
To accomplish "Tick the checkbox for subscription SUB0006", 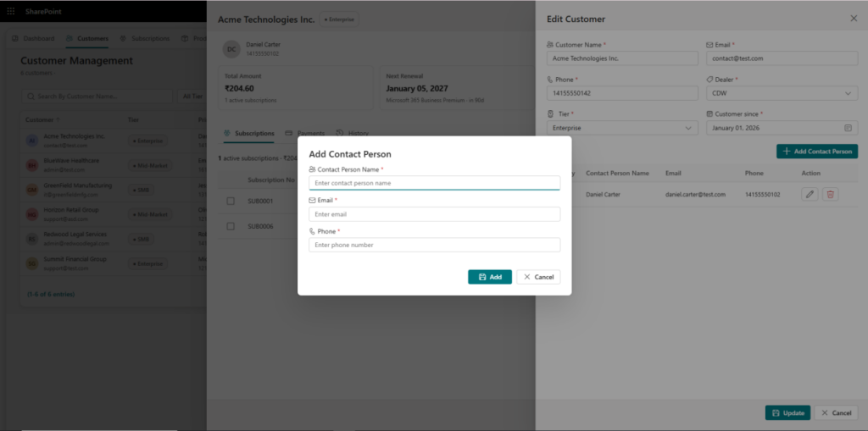I will point(231,226).
